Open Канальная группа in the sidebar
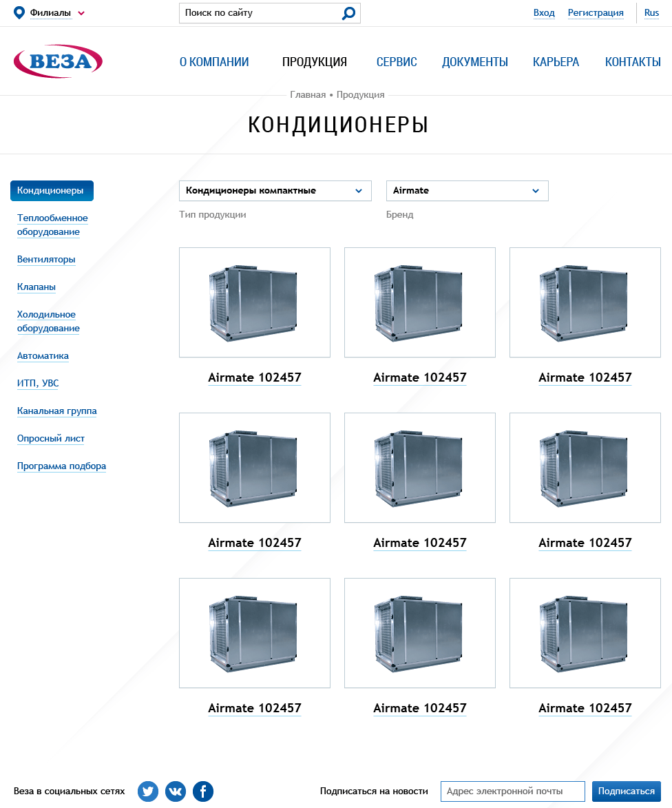This screenshot has width=672, height=808. click(x=56, y=411)
